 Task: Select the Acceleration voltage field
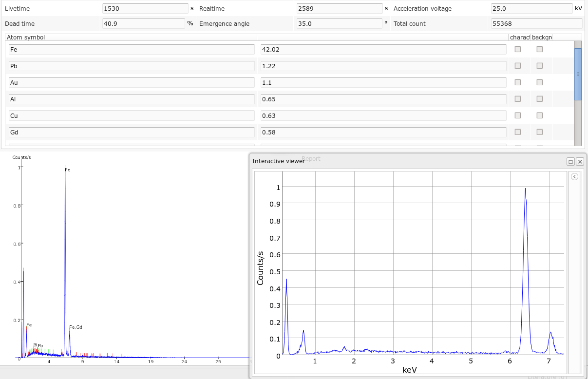(531, 9)
